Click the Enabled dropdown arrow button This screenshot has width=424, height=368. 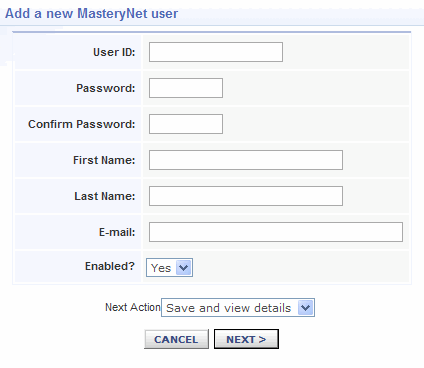184,267
